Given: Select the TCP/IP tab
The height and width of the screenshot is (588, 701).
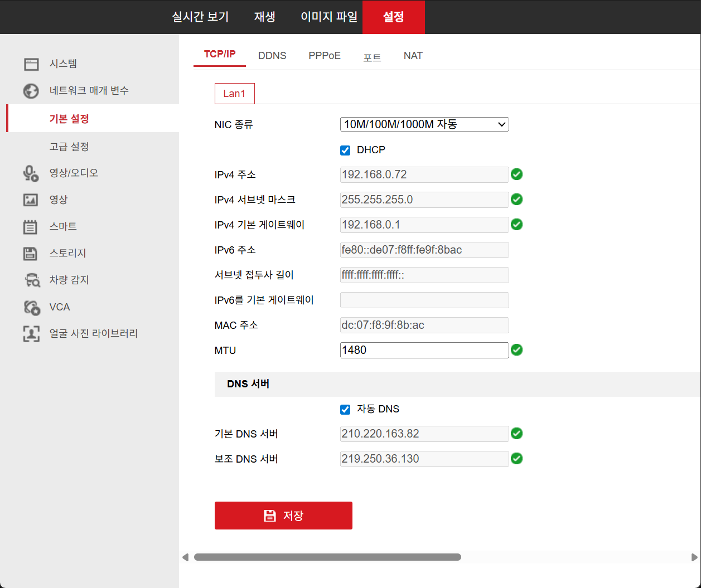Looking at the screenshot, I should point(220,55).
